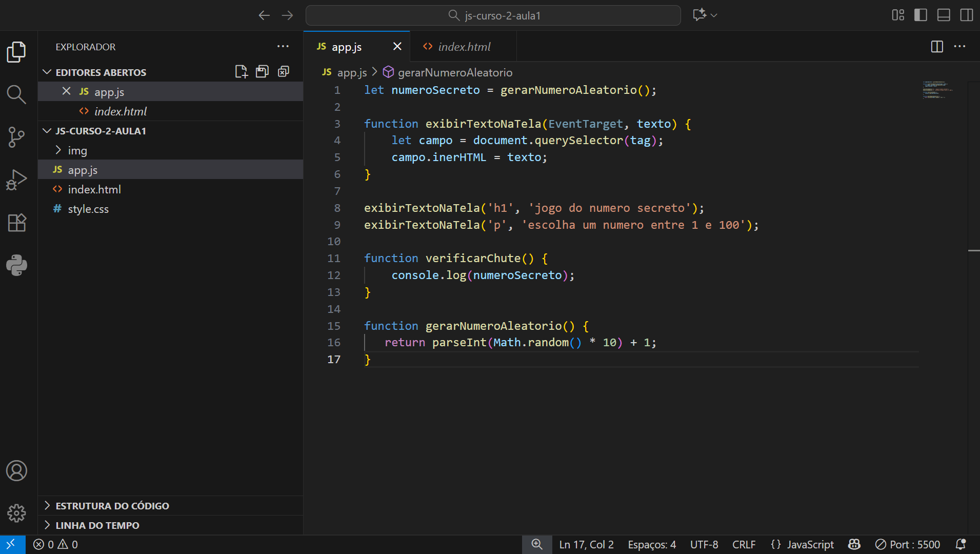Expand the img folder

pos(77,150)
